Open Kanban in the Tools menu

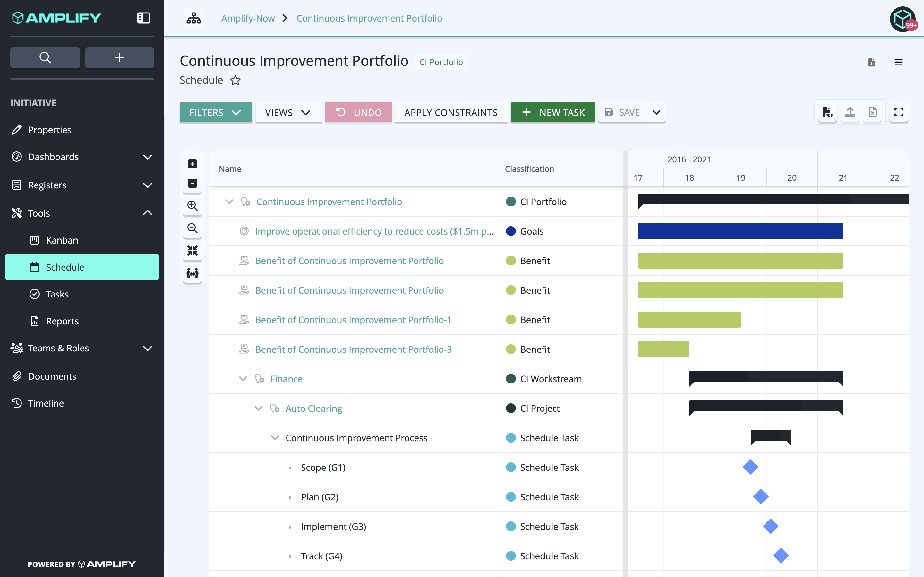tap(62, 240)
